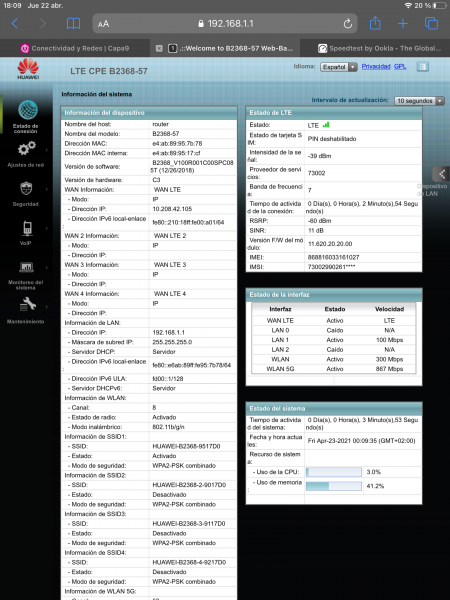Go back with Safari's back arrow
This screenshot has height=600, width=450.
tap(15, 24)
